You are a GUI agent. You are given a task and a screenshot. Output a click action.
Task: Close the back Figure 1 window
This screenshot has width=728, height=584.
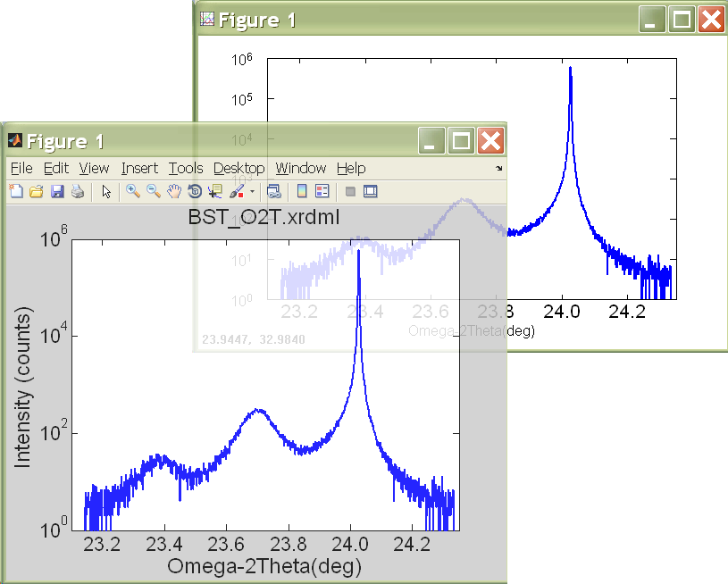pyautogui.click(x=711, y=19)
